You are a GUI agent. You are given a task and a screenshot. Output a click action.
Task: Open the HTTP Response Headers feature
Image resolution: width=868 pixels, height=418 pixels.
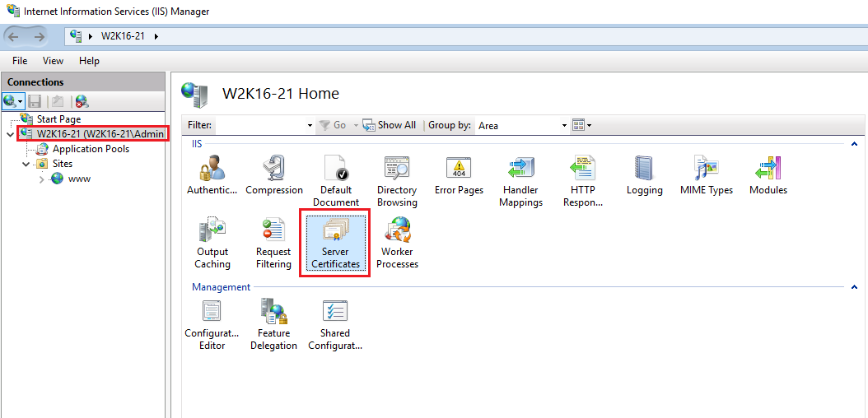582,181
